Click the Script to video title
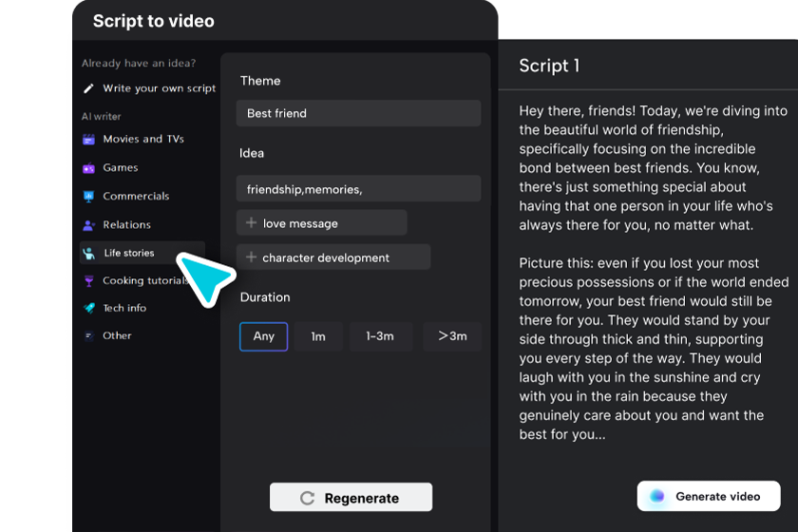798x532 pixels. tap(154, 21)
